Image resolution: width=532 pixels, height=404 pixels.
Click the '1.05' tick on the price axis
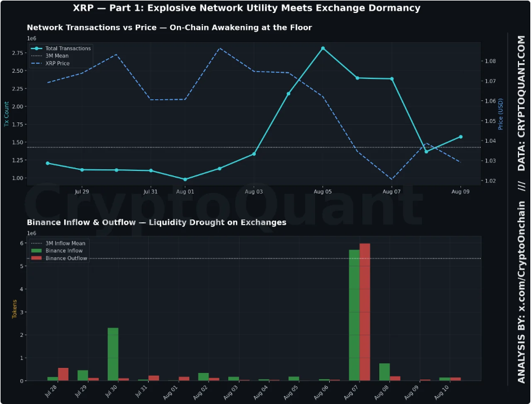coord(490,121)
